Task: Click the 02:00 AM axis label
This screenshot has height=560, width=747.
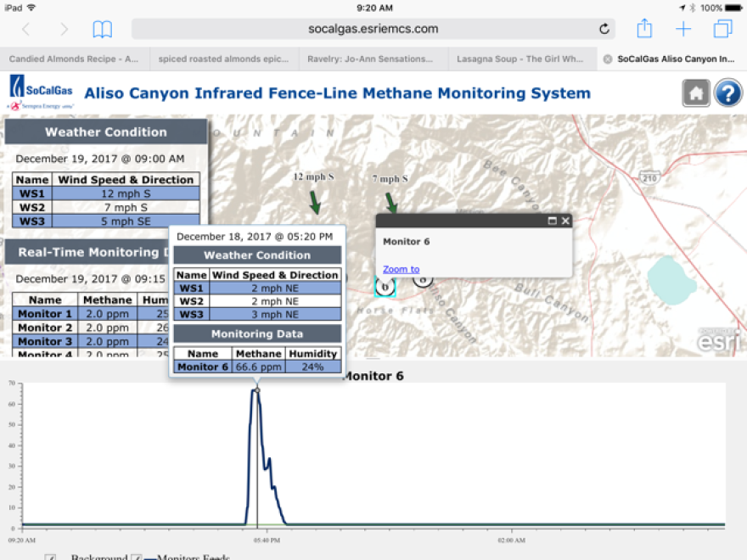Action: click(512, 540)
